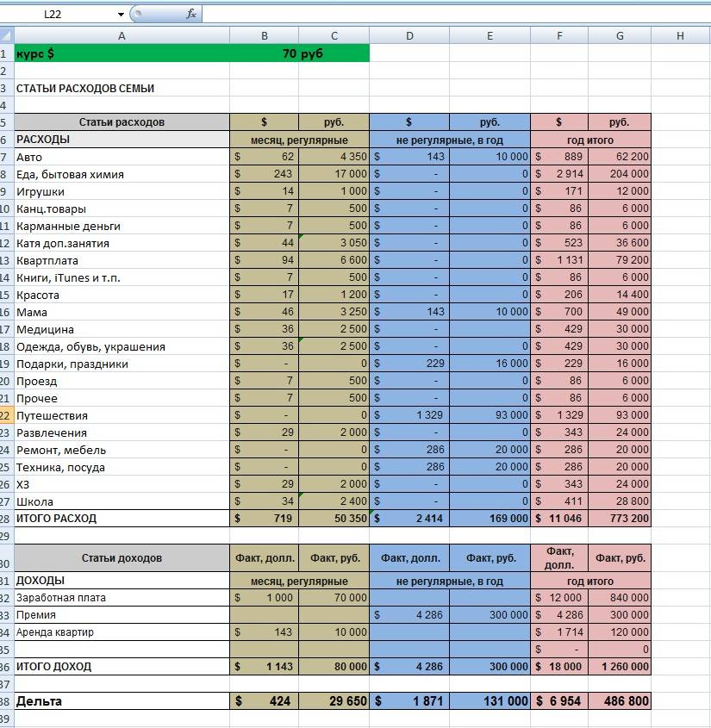Select column F header
The image size is (711, 728).
click(x=559, y=35)
